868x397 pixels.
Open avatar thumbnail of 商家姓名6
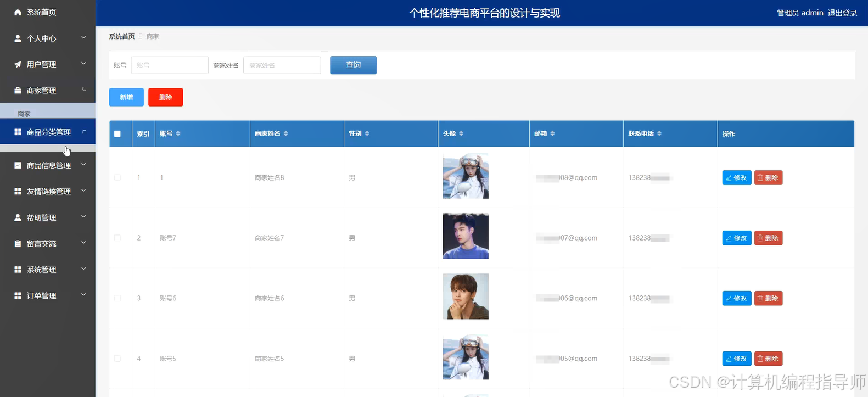point(466,297)
